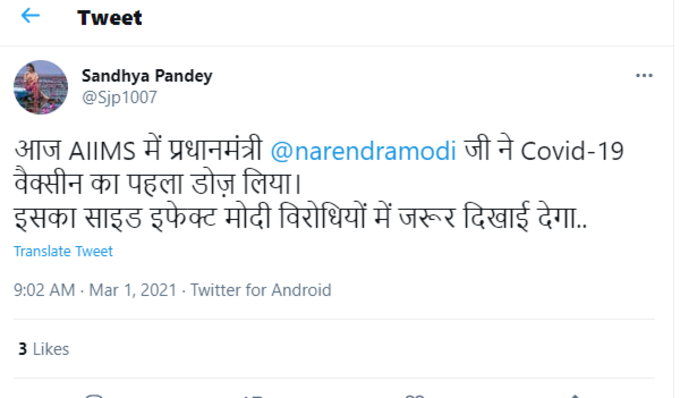The image size is (680, 398).
Task: Open the three-dot more options menu
Action: [x=644, y=75]
